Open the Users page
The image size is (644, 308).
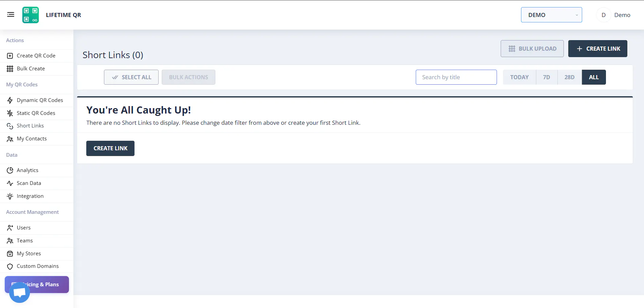pos(37,228)
